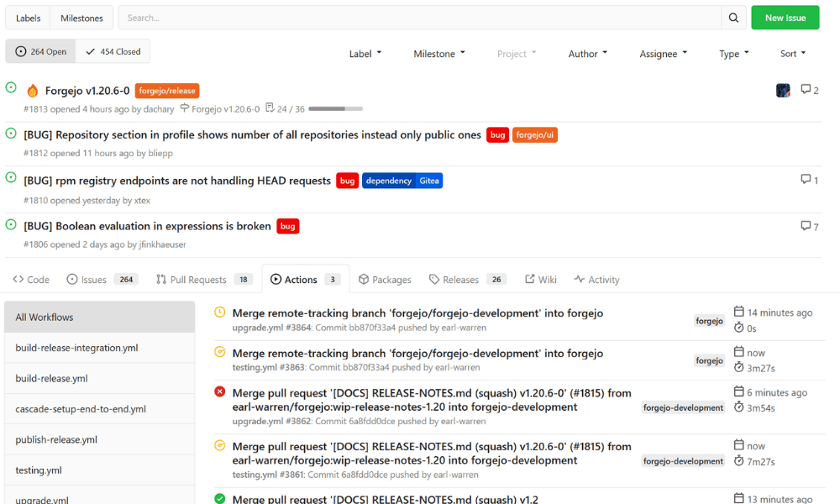Click waiting status icon of run #3864
This screenshot has height=504, width=840.
tap(219, 312)
